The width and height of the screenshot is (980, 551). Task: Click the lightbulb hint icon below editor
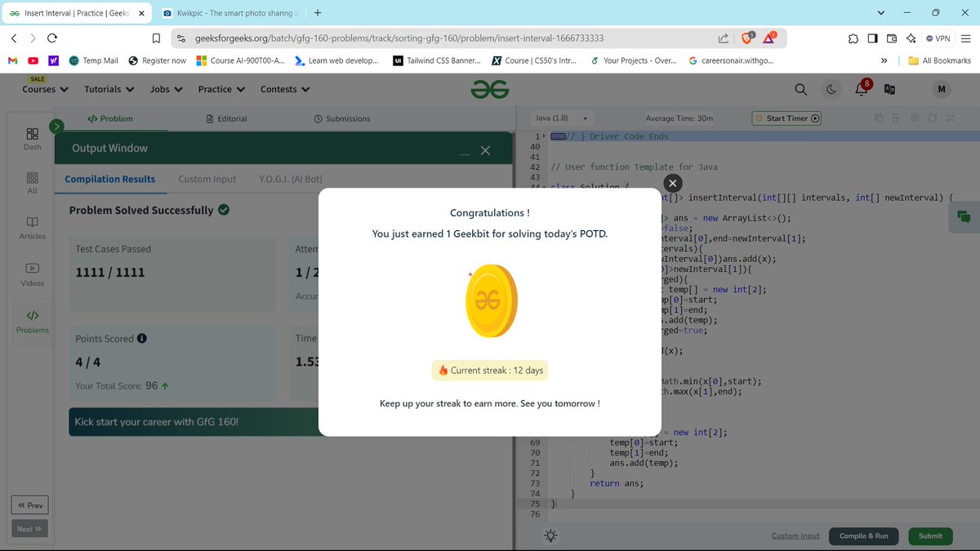(x=551, y=535)
